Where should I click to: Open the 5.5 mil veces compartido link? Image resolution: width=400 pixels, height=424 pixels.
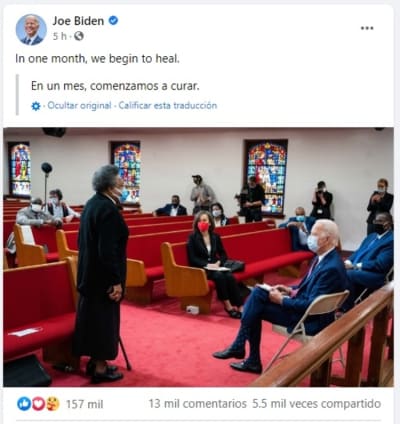pyautogui.click(x=317, y=404)
